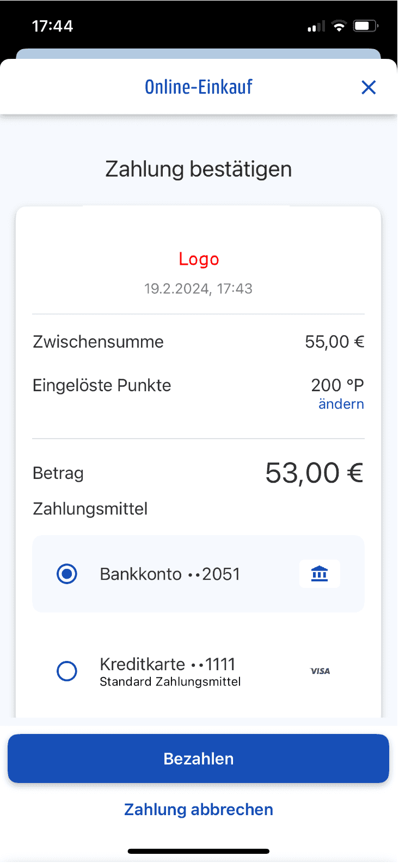Select the Kreditkarte ••1111 radio button
The image size is (399, 868).
(x=67, y=671)
